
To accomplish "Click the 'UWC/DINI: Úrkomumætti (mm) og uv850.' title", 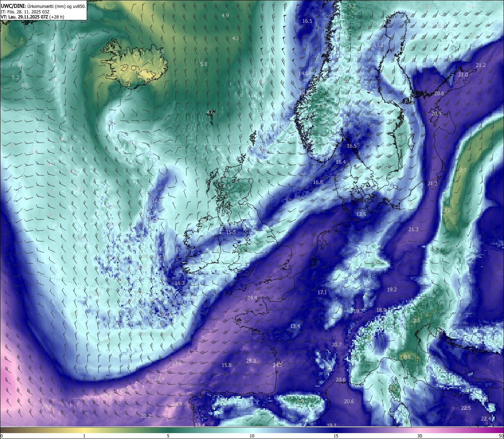I will 43,6.
